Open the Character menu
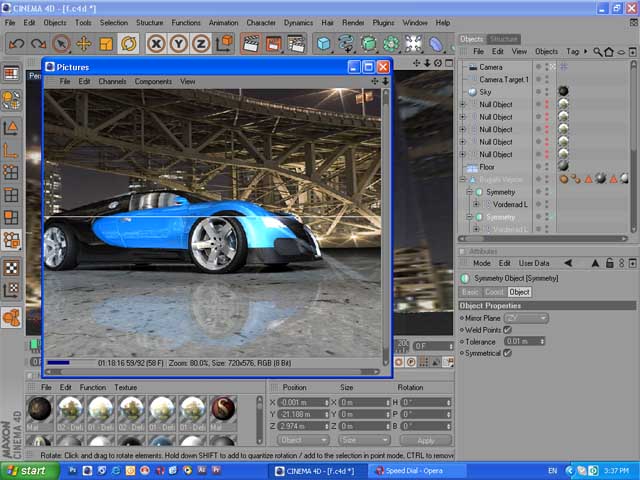The image size is (640, 480). tap(261, 22)
